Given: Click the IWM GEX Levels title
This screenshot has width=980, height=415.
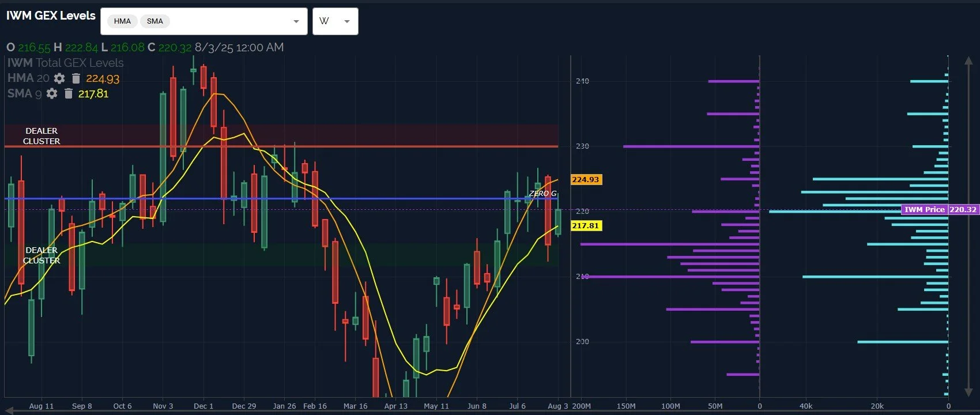Looking at the screenshot, I should (51, 16).
